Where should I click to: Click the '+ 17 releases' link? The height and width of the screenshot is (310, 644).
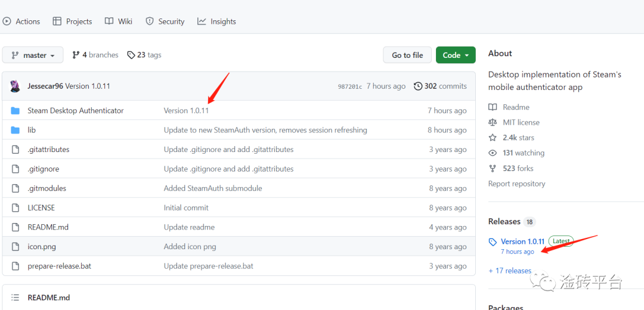click(510, 271)
